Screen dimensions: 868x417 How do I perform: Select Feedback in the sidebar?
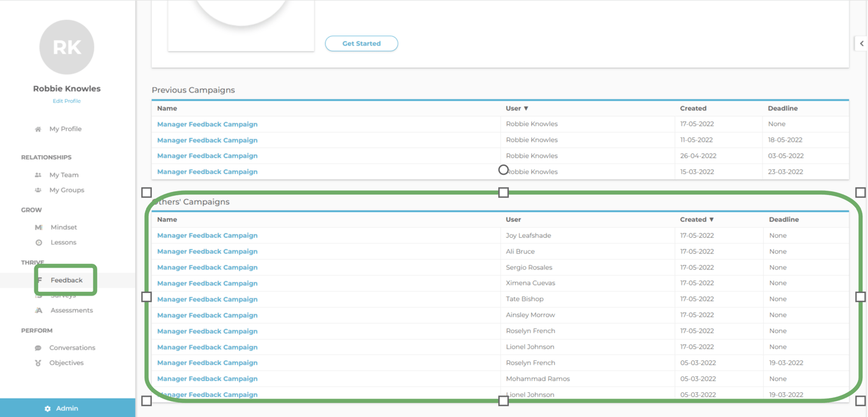(67, 280)
